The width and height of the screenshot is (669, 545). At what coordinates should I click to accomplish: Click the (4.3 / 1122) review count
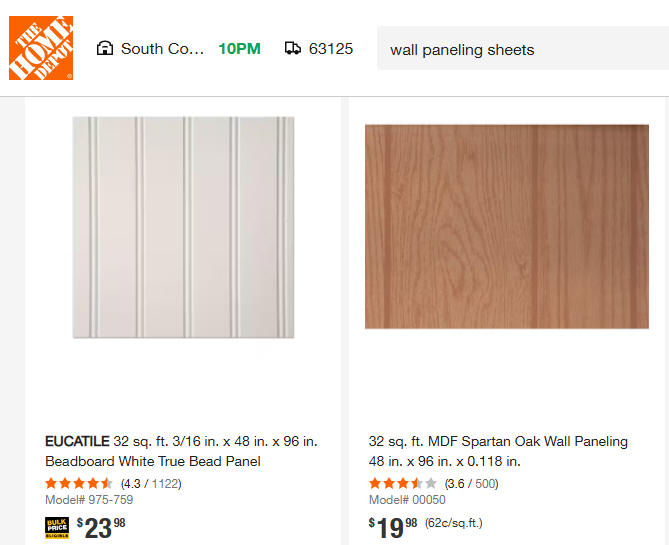click(x=151, y=484)
